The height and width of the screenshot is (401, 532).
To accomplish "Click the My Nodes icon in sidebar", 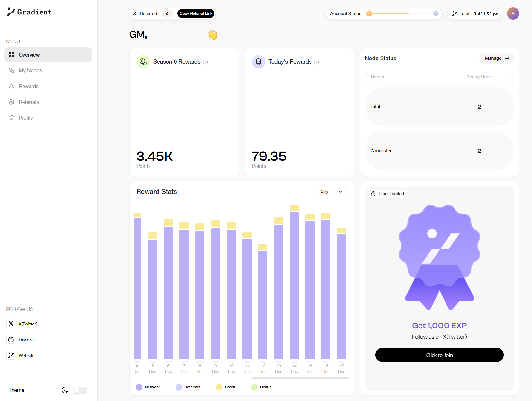I will pos(12,70).
